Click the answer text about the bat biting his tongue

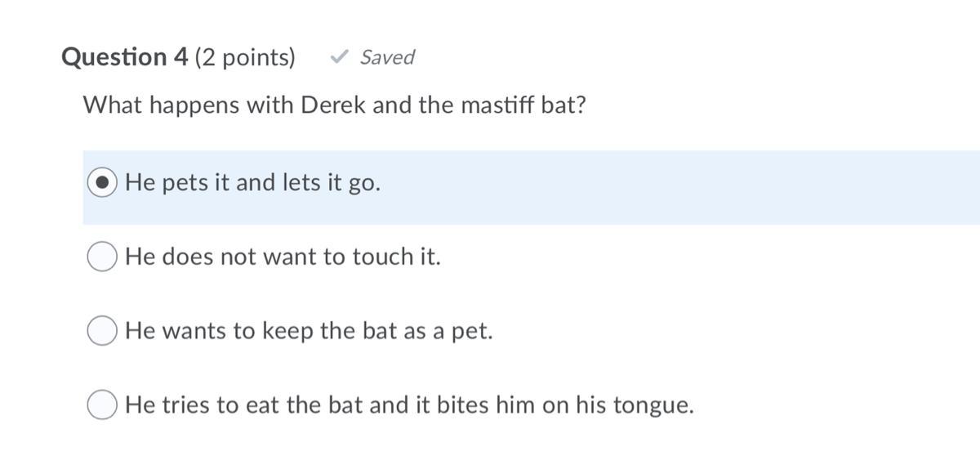(409, 405)
